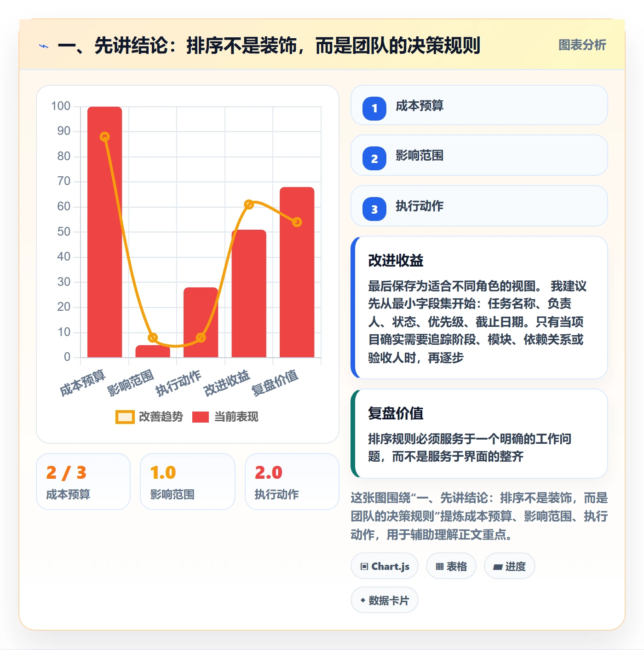Click the lightning bolt icon in the header

[x=44, y=46]
